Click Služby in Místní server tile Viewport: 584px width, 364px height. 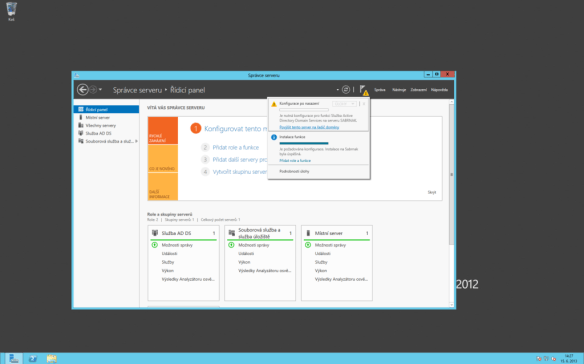[x=321, y=262]
